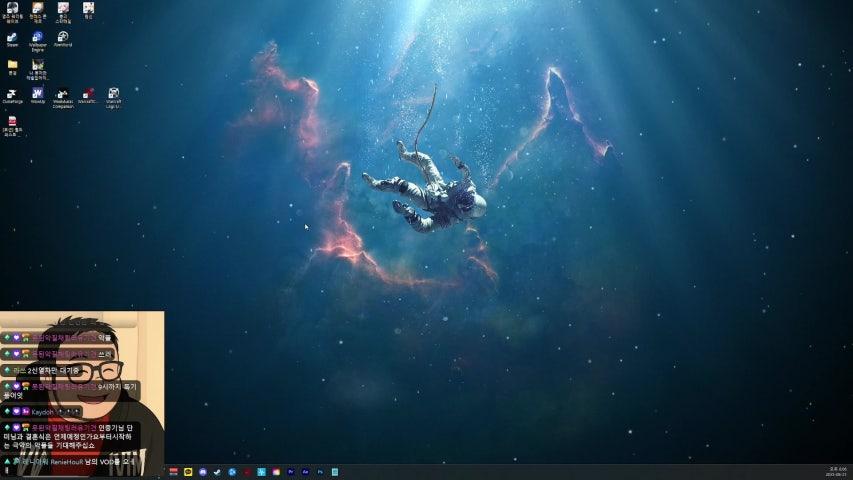Select the chat line reading 2신 열차만 대기중
This screenshot has height=480, width=853.
[x=42, y=370]
